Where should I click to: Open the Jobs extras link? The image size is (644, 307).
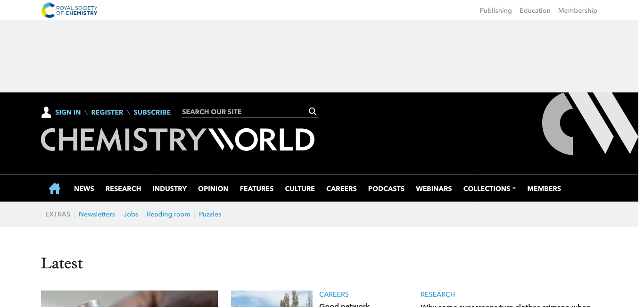[x=131, y=214]
